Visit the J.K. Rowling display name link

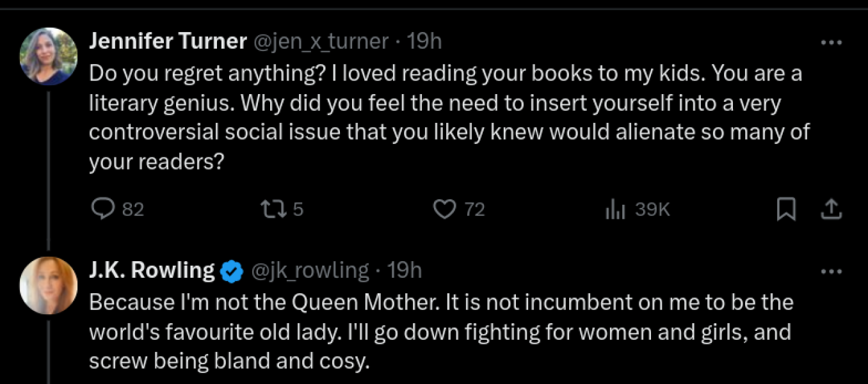pyautogui.click(x=152, y=271)
